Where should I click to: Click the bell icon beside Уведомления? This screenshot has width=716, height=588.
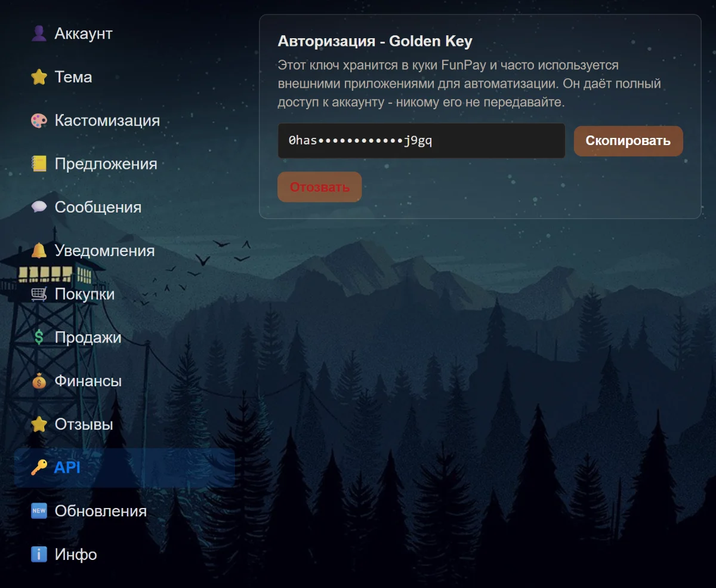click(39, 251)
